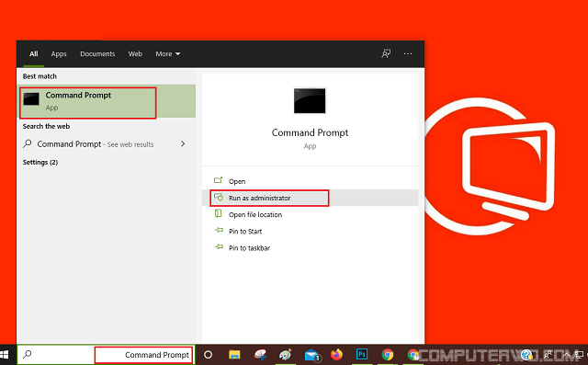Launch the first Chrome taskbar icon

click(388, 354)
